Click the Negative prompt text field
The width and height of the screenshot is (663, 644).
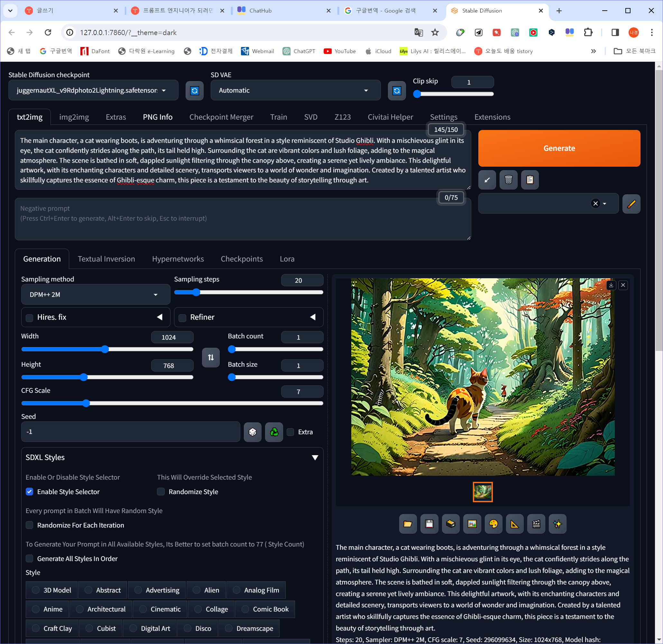point(242,219)
